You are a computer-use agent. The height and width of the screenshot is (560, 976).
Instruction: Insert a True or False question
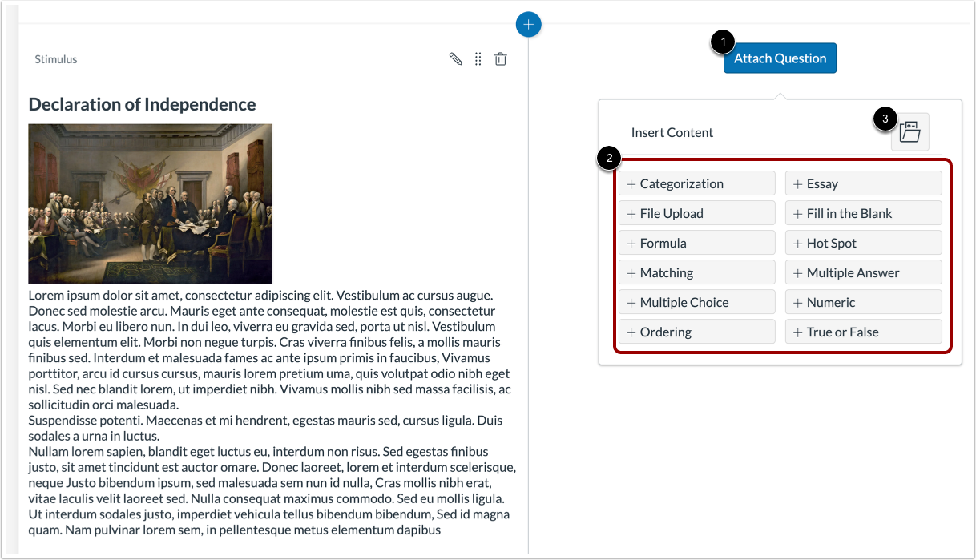(x=864, y=332)
